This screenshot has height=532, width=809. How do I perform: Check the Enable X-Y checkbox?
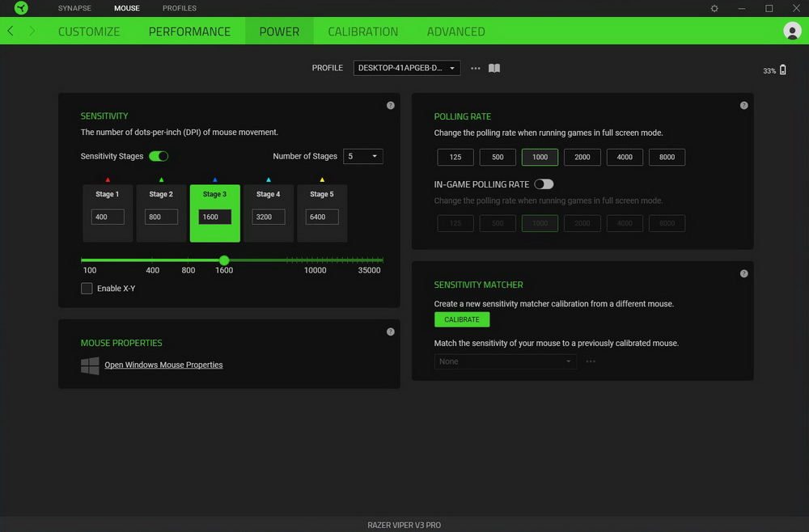(87, 289)
